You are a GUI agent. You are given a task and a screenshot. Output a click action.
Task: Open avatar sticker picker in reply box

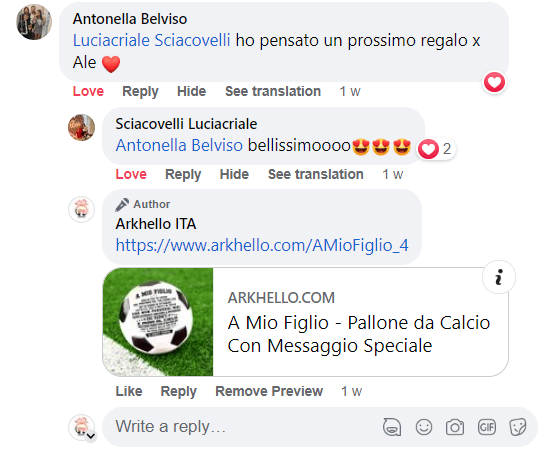click(392, 427)
